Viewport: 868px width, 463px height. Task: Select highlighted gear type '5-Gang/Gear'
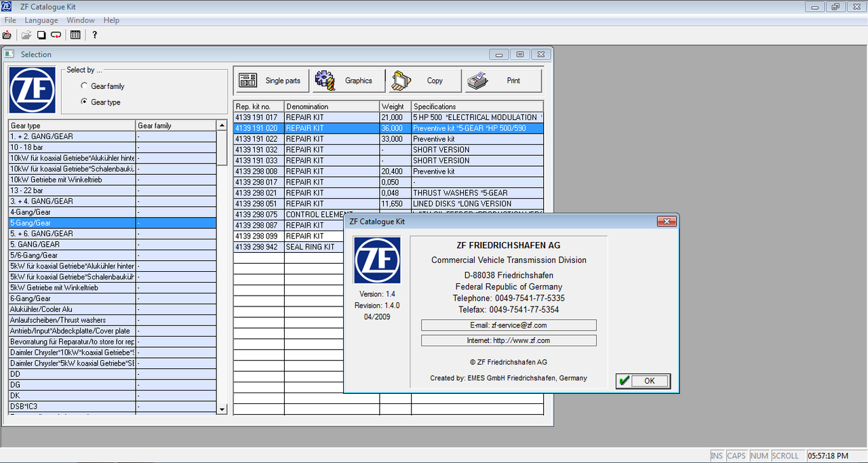(x=113, y=223)
